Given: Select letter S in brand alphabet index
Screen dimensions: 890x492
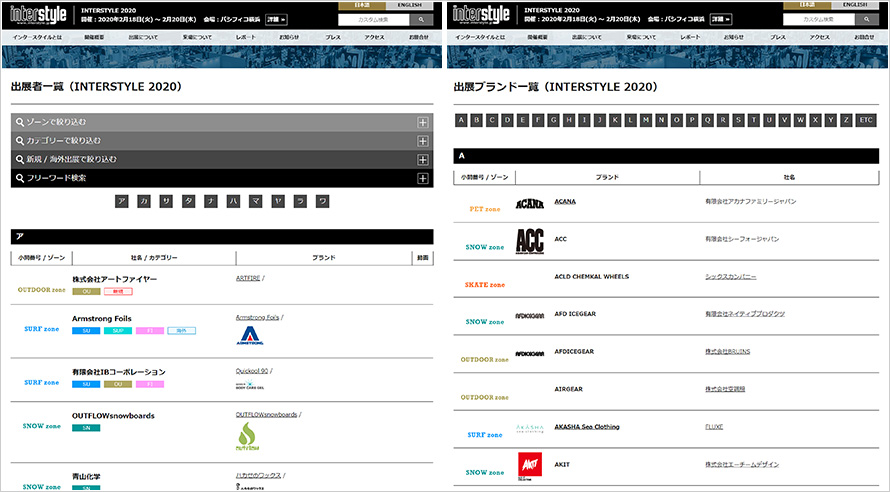Looking at the screenshot, I should point(738,120).
